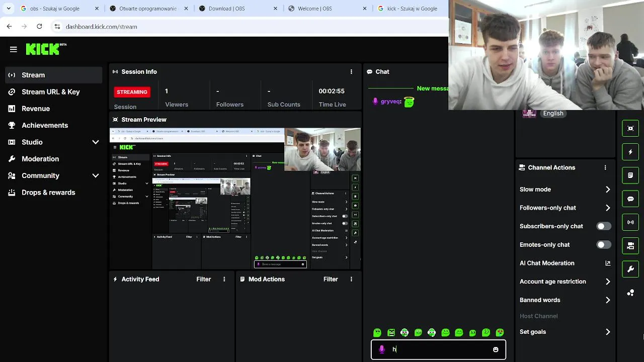
Task: Open Account age restriction arrow
Action: click(608, 282)
